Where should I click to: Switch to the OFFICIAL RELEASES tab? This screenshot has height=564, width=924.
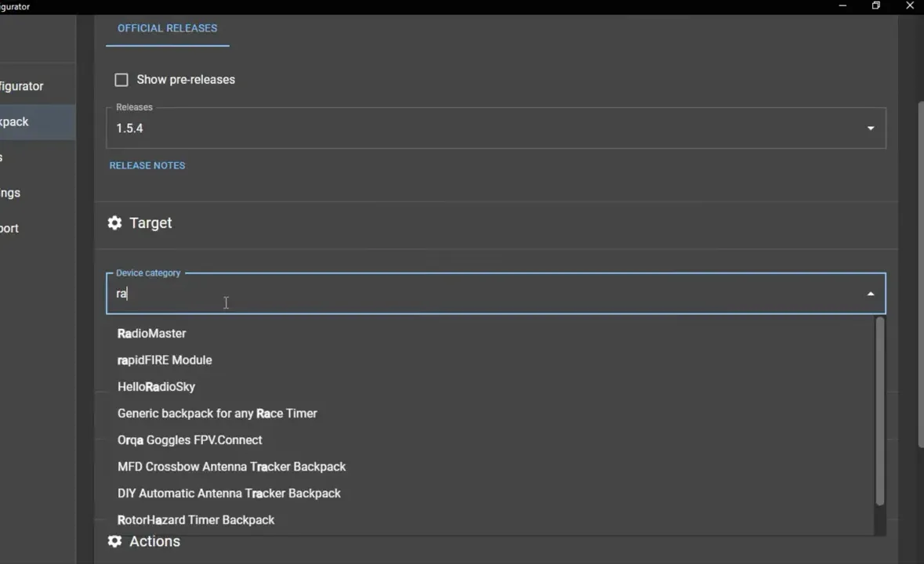[x=167, y=28]
